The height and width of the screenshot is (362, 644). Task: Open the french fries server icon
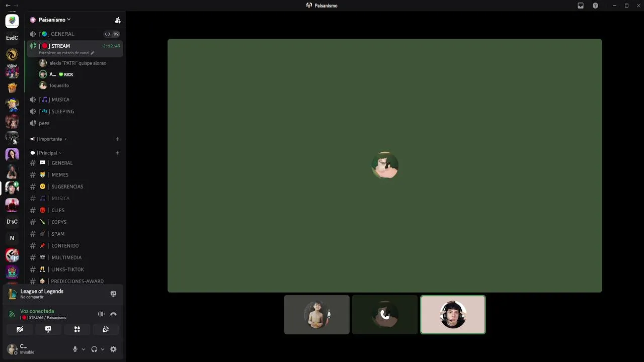(x=12, y=88)
